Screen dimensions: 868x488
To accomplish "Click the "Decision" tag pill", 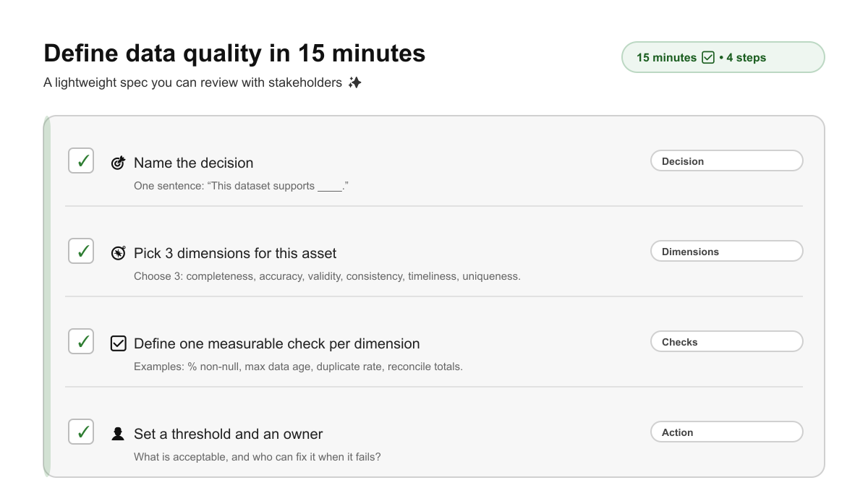I will 726,160.
